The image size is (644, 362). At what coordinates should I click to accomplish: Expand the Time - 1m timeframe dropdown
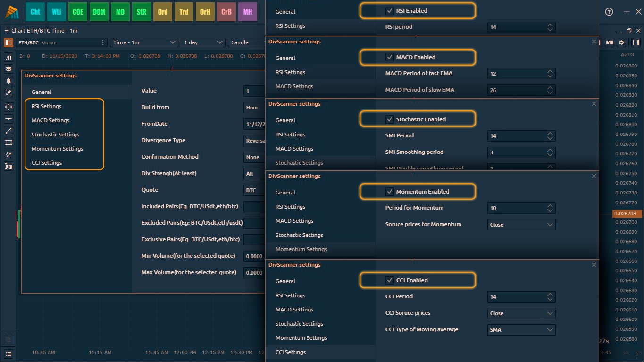click(144, 42)
